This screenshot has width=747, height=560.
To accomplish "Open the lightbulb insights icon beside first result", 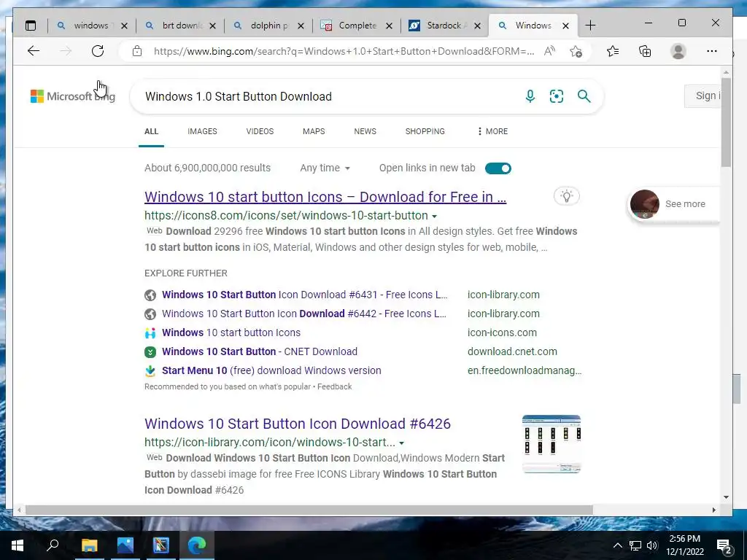I will 566,196.
